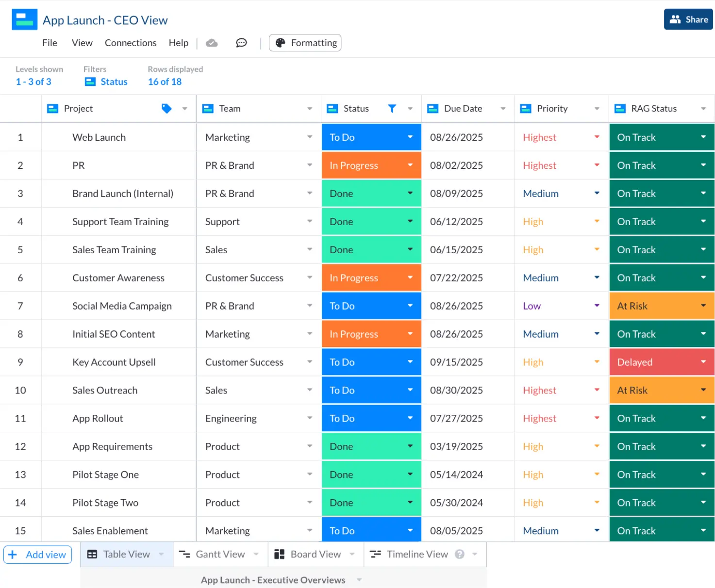
Task: Click the 16 of 18 rows displayed link
Action: click(x=165, y=82)
